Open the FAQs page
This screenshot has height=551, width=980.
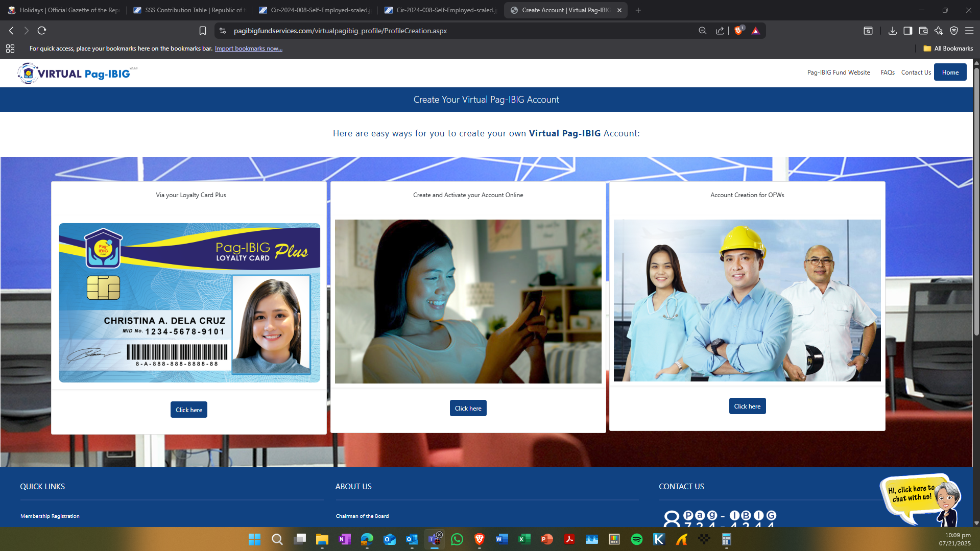coord(888,73)
